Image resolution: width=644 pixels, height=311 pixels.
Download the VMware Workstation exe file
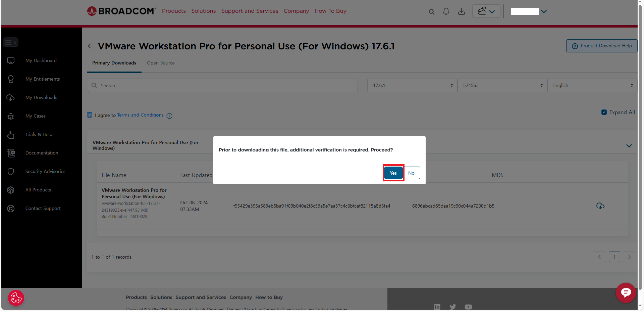pyautogui.click(x=600, y=206)
